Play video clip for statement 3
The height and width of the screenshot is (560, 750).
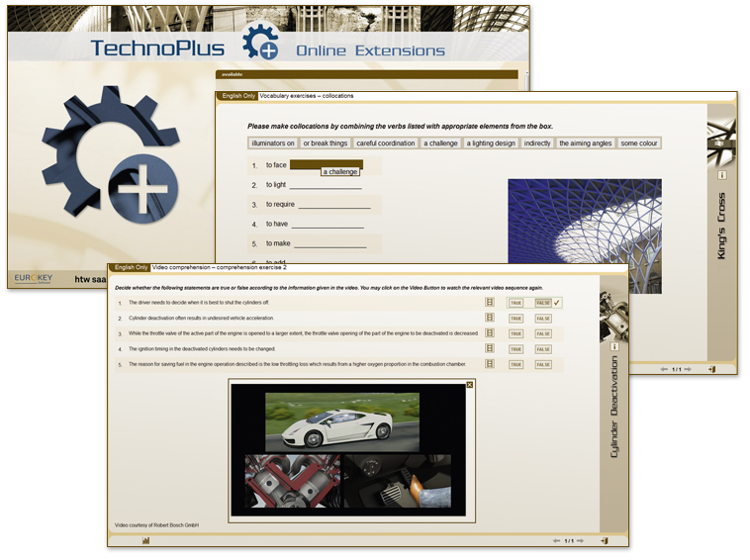pyautogui.click(x=490, y=333)
